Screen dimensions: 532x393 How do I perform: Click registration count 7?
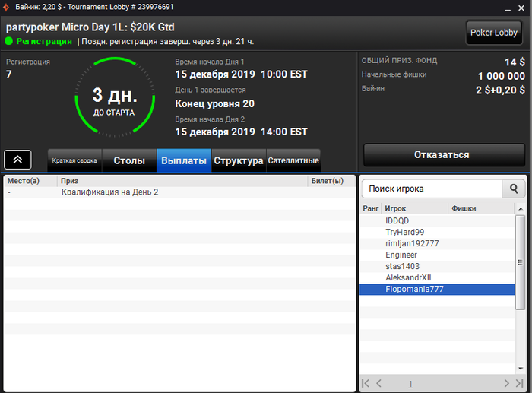pos(9,74)
